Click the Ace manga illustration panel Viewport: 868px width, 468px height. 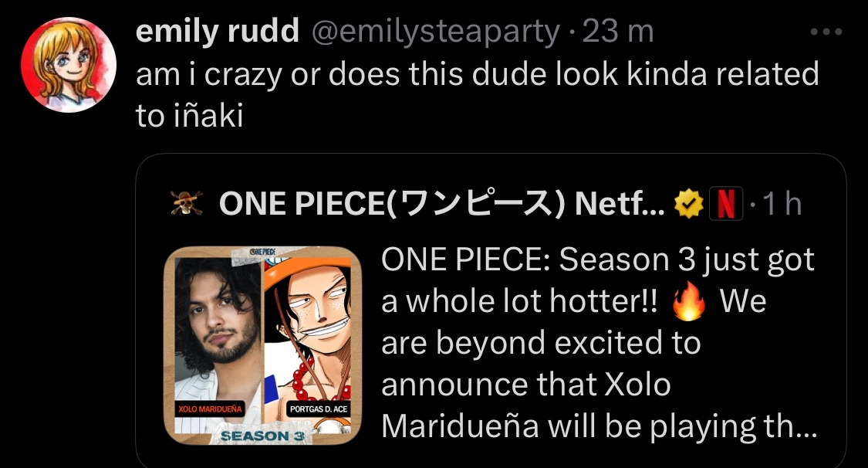click(308, 344)
